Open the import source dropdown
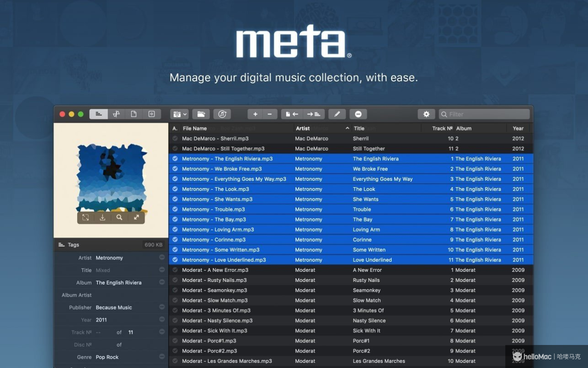Image resolution: width=588 pixels, height=368 pixels. click(x=179, y=114)
